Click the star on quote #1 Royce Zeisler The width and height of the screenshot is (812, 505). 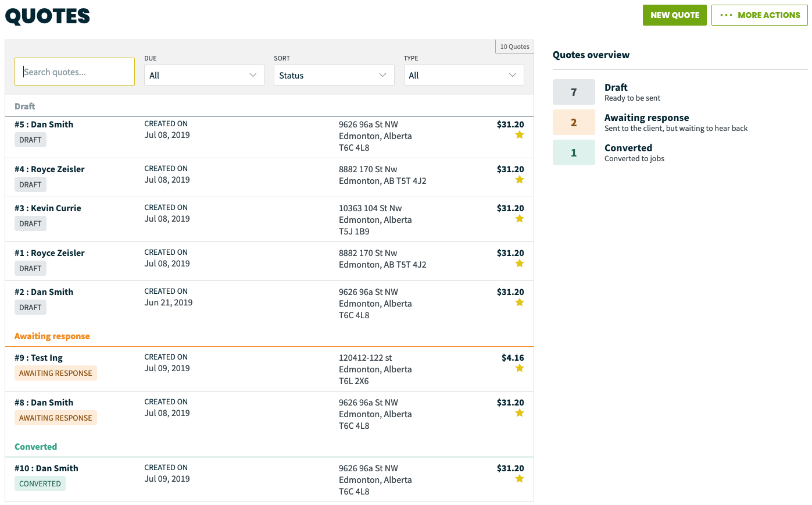[519, 264]
